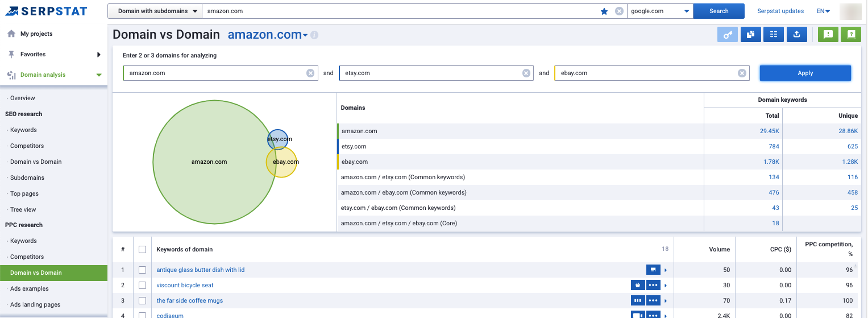The width and height of the screenshot is (868, 318).
Task: Click carousel icon for the far side coffee mugs
Action: point(638,300)
